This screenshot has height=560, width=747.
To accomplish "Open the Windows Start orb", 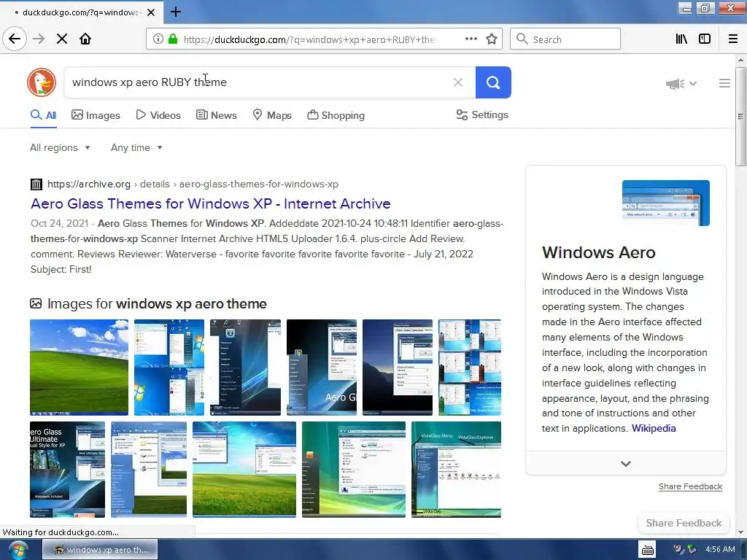I will tap(17, 550).
